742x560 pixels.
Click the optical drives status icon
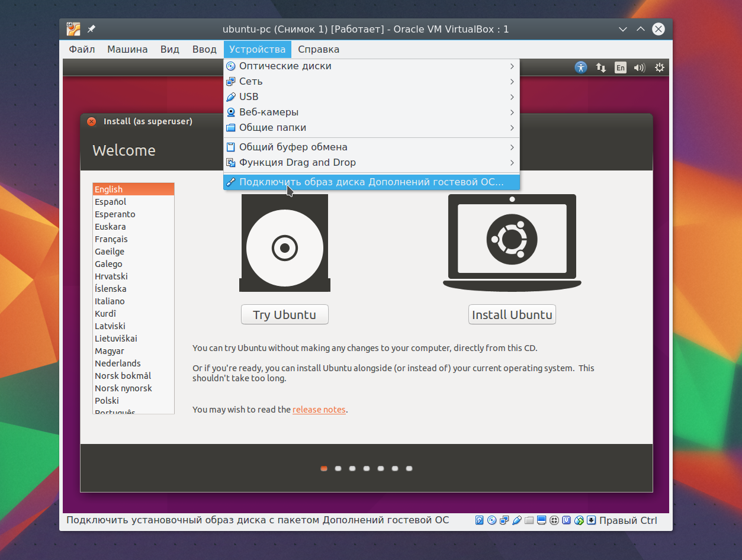[x=492, y=520]
